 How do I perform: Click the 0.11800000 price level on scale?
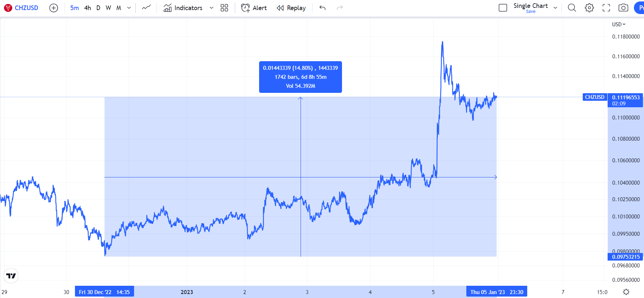[x=626, y=37]
